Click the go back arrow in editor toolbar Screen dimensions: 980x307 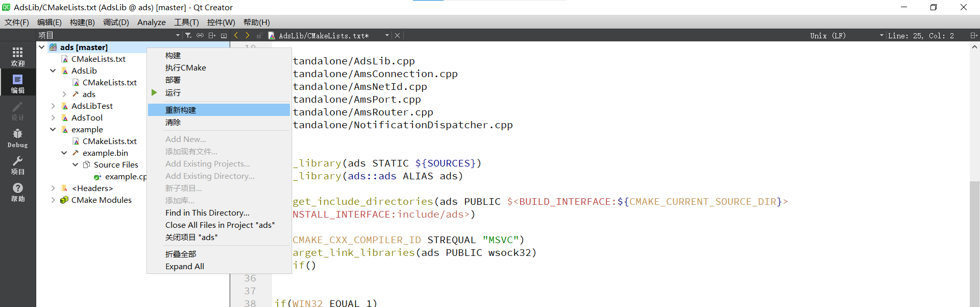coord(236,35)
